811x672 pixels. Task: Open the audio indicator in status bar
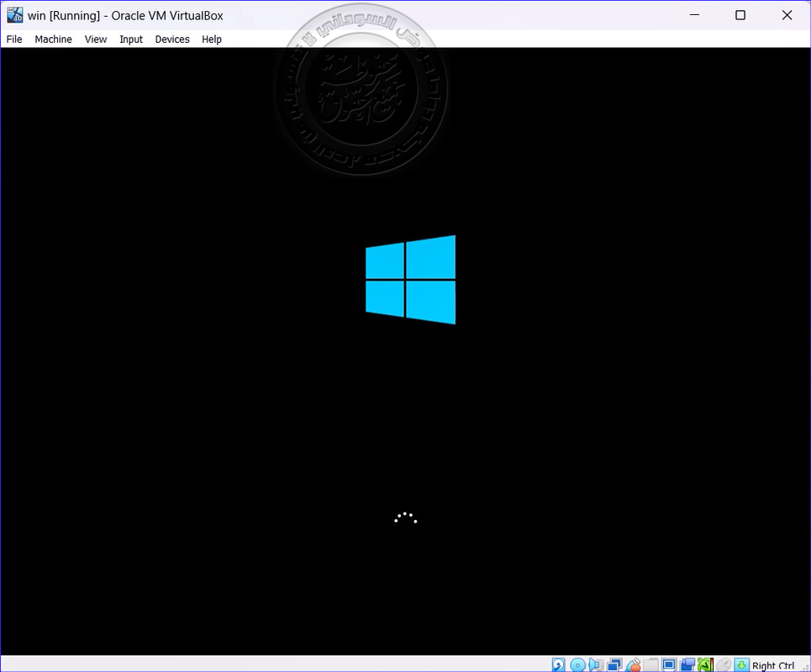pos(595,665)
